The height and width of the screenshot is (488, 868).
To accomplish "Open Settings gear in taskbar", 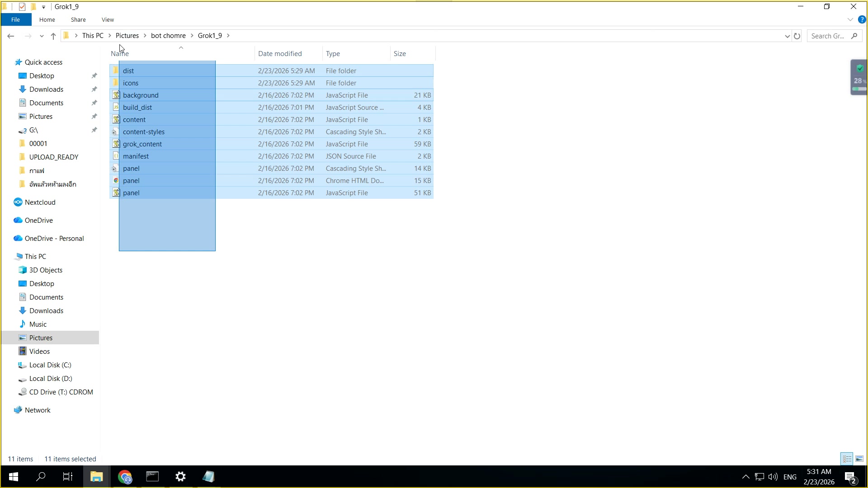I will pyautogui.click(x=180, y=477).
